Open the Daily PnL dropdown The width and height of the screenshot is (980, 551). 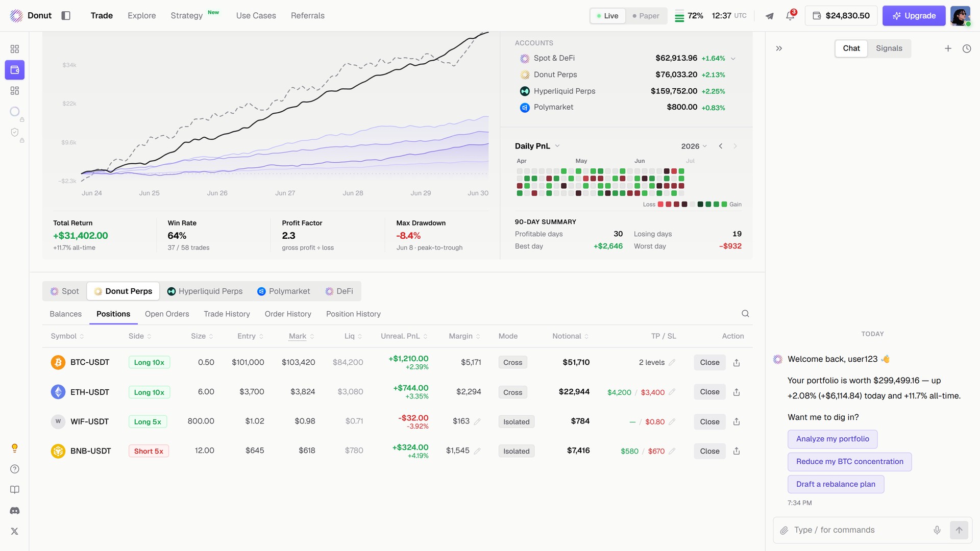[537, 146]
